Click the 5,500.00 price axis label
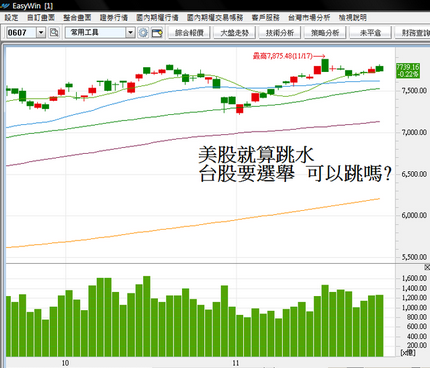This screenshot has height=368, width=430. [414, 257]
